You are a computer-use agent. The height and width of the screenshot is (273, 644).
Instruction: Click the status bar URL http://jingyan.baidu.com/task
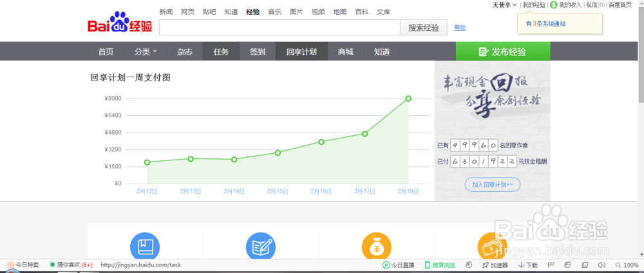(x=140, y=265)
